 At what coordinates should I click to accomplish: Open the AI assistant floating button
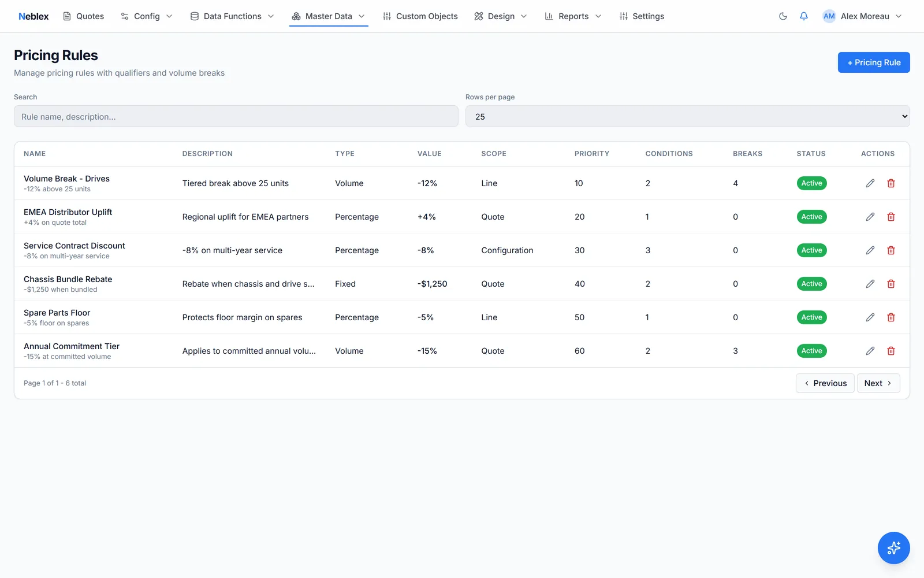[x=893, y=547]
